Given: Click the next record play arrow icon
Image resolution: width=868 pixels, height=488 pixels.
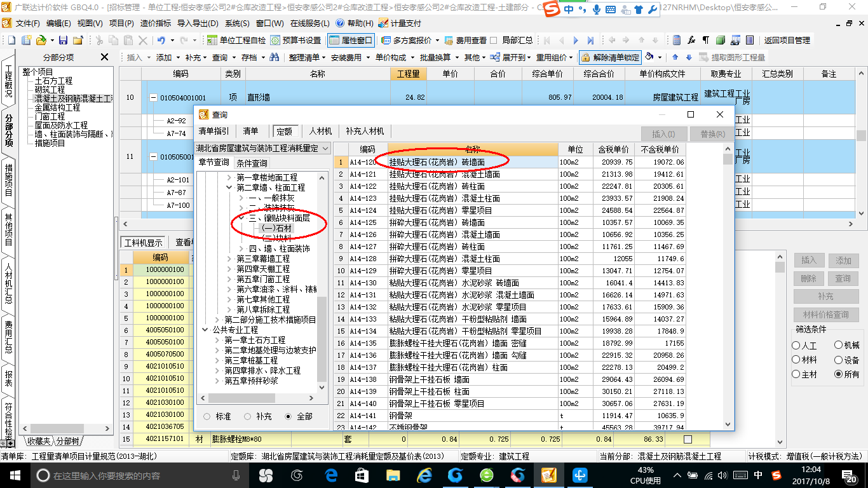Looking at the screenshot, I should point(576,40).
